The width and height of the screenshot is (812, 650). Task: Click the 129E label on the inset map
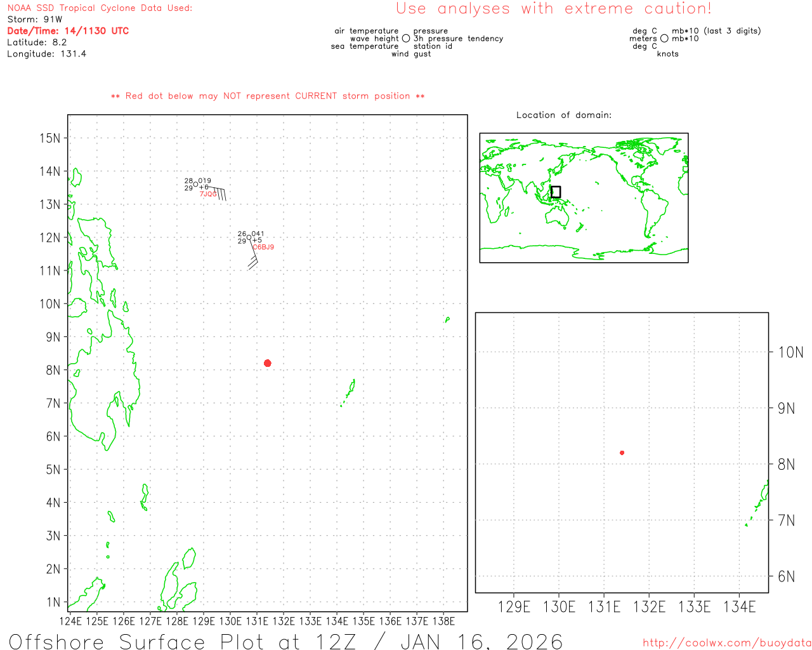coord(514,607)
